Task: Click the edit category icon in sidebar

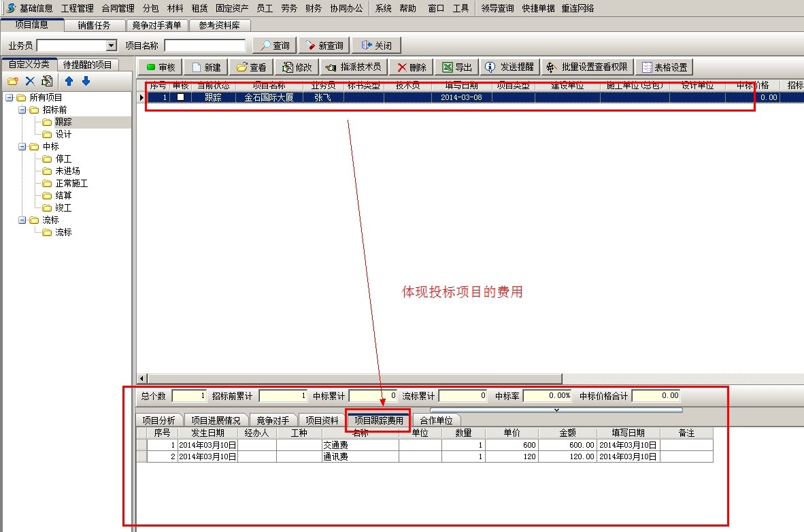Action: (47, 81)
